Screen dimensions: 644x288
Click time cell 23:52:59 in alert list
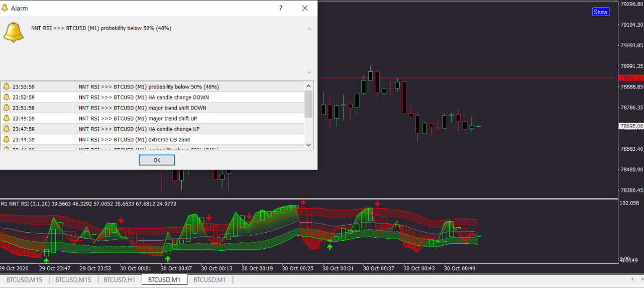pyautogui.click(x=24, y=97)
